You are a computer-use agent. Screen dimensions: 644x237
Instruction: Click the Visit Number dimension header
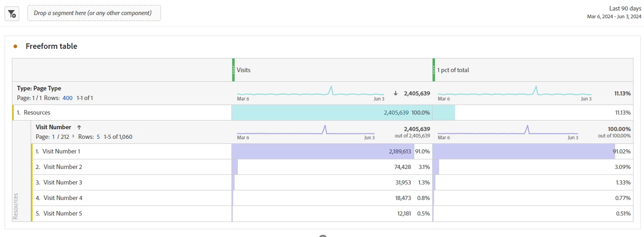(54, 127)
